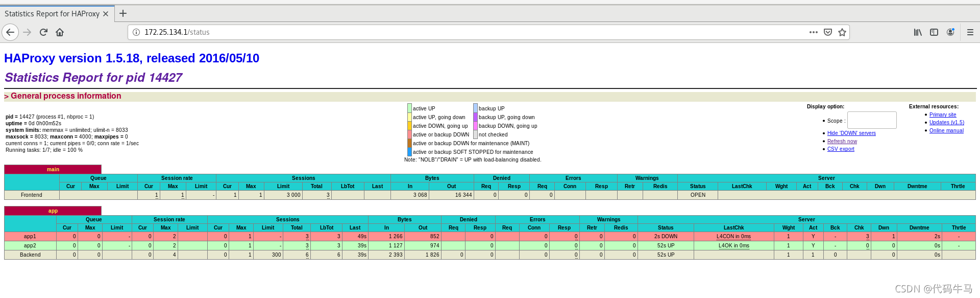Image resolution: width=980 pixels, height=298 pixels.
Task: Click the Dwntme column header in app table
Action: tap(919, 228)
